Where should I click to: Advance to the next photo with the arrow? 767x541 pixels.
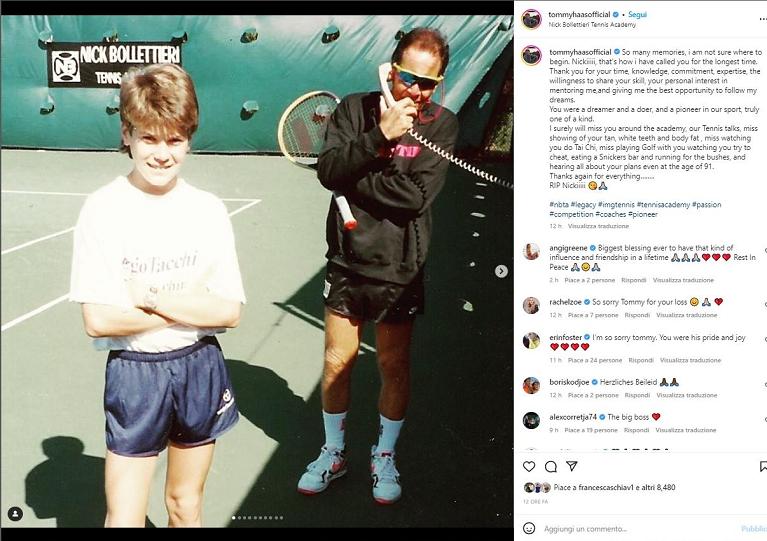[x=501, y=271]
